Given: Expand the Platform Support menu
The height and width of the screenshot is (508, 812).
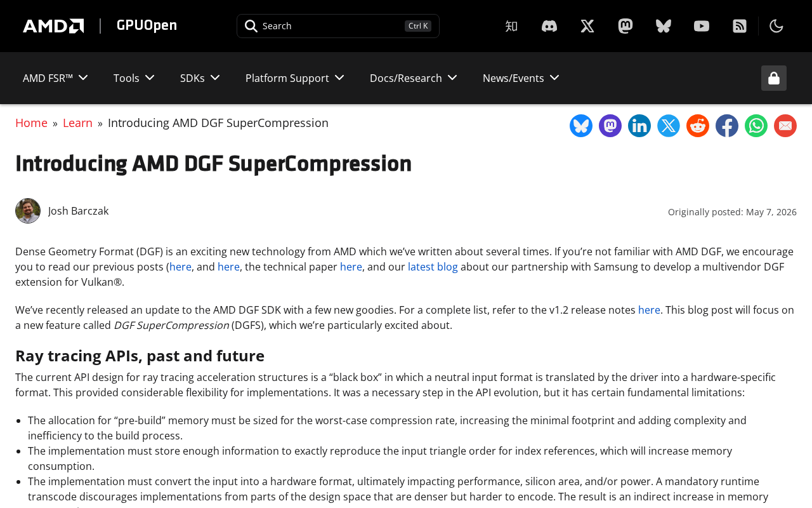Looking at the screenshot, I should coord(295,78).
